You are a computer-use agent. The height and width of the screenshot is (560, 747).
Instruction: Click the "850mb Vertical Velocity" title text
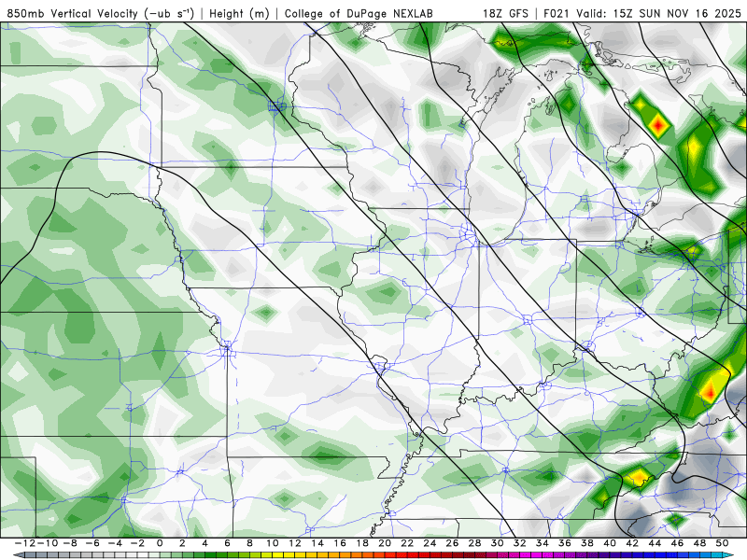73,14
